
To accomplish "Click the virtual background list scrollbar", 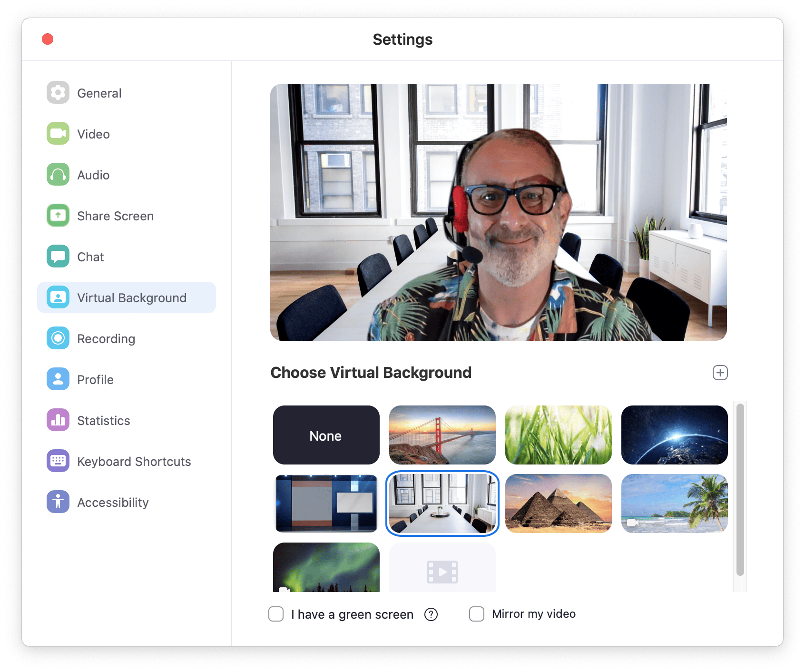I will click(740, 490).
